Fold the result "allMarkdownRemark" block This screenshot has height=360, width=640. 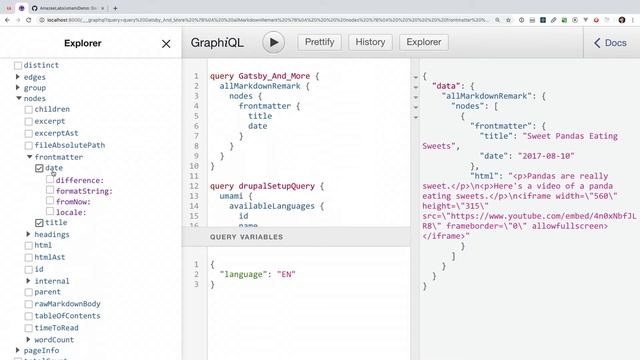coord(416,97)
